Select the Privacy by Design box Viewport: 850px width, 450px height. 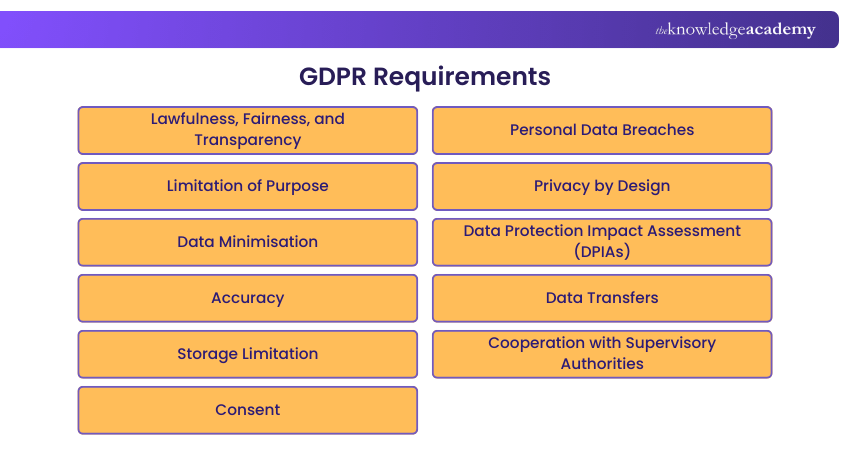(x=602, y=186)
